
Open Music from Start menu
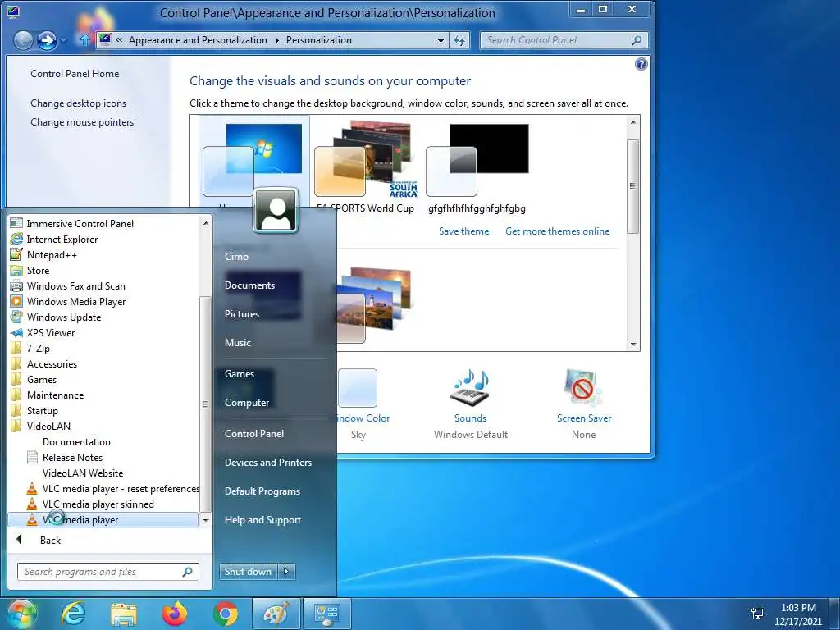(237, 342)
